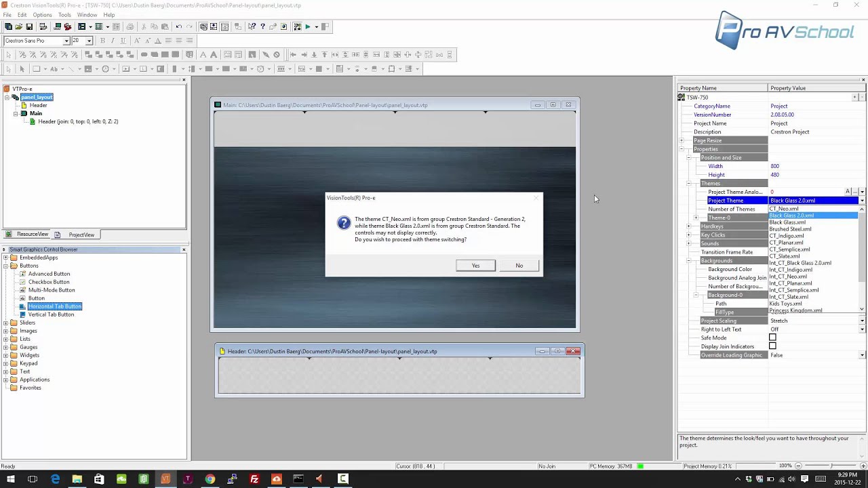This screenshot has width=868, height=488.
Task: Click the Italic I formatting icon
Action: point(113,41)
